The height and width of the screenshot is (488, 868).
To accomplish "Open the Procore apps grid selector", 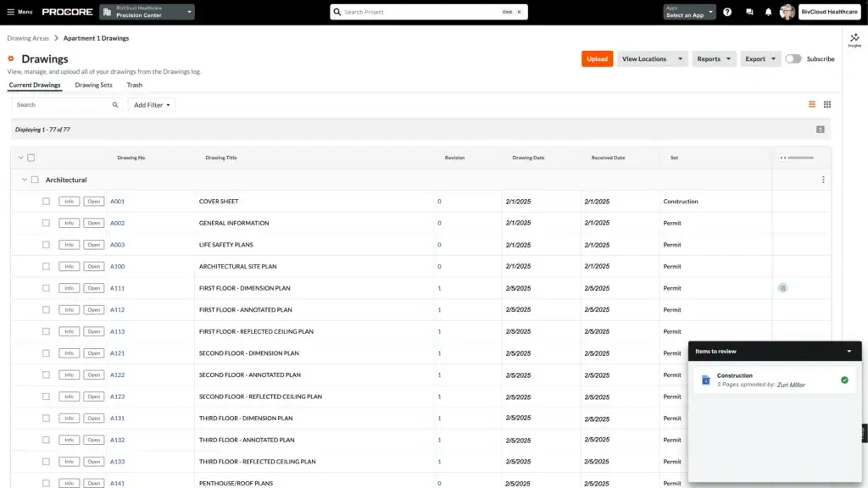I will pos(687,12).
